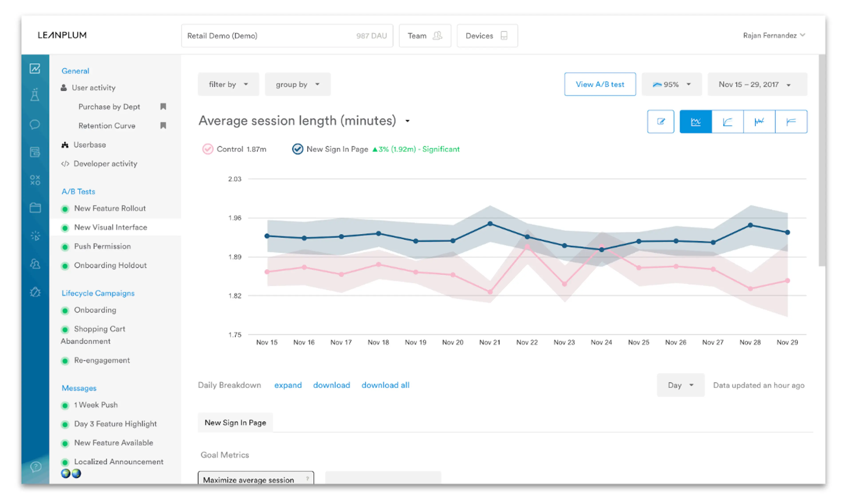Image resolution: width=852 pixels, height=504 pixels.
Task: Click the Nov 21 blue data point
Action: pyautogui.click(x=490, y=224)
